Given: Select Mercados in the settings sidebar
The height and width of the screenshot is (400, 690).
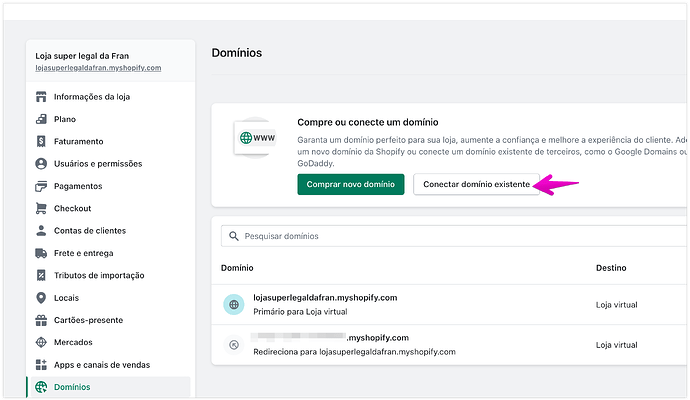Looking at the screenshot, I should [75, 342].
